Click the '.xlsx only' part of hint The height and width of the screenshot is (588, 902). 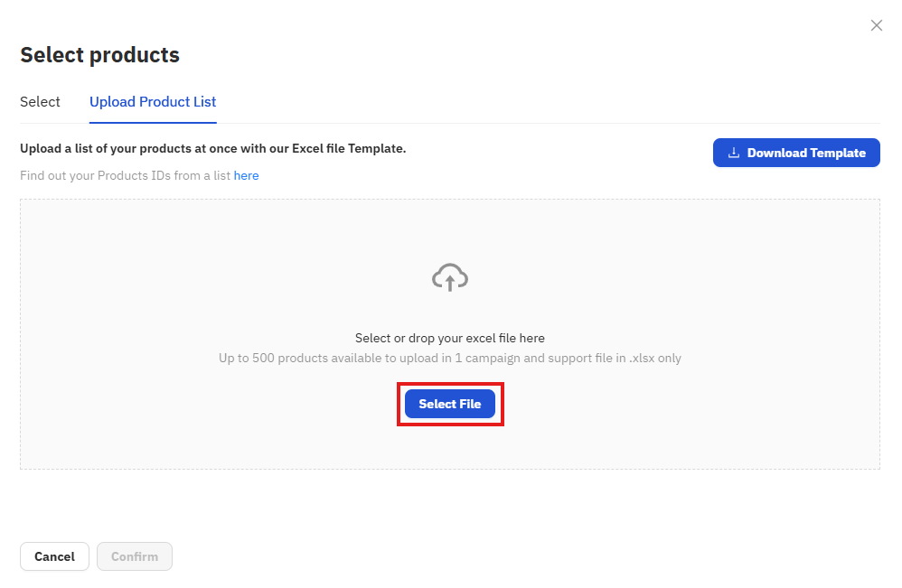click(x=655, y=358)
